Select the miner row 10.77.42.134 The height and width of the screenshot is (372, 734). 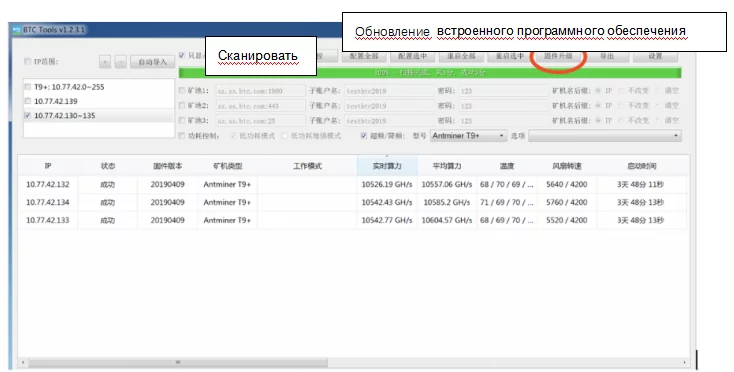pos(352,202)
